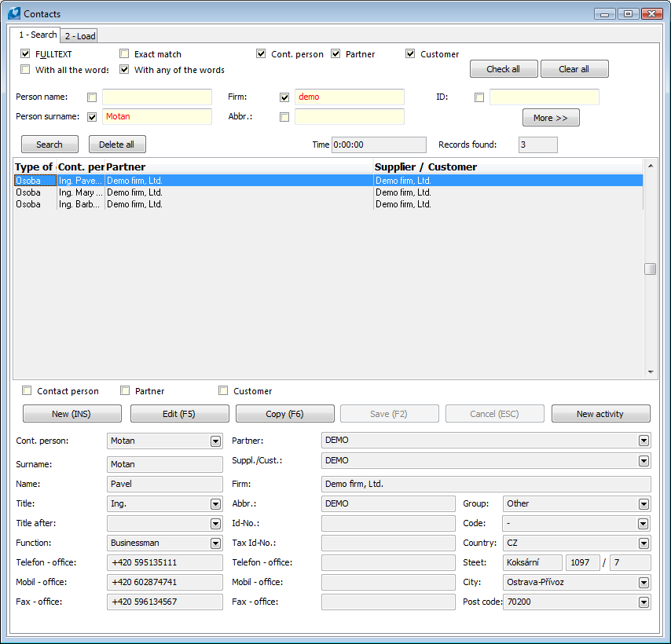The width and height of the screenshot is (671, 644).
Task: Click the Name field showing Pavel
Action: pyautogui.click(x=165, y=484)
